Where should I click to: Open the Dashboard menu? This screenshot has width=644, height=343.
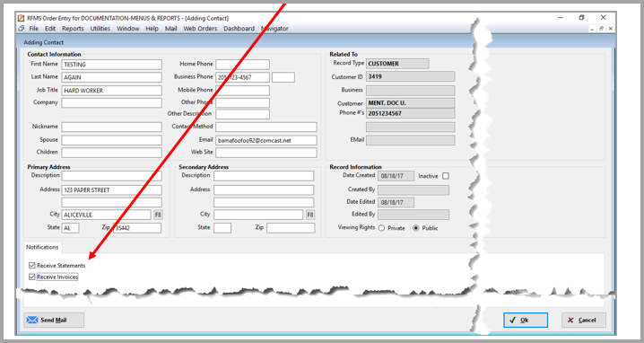[239, 29]
